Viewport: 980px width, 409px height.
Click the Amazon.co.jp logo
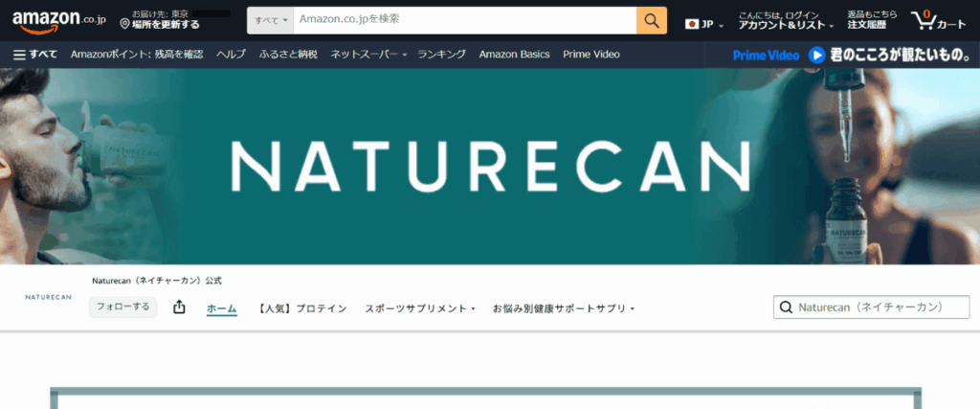tap(59, 21)
